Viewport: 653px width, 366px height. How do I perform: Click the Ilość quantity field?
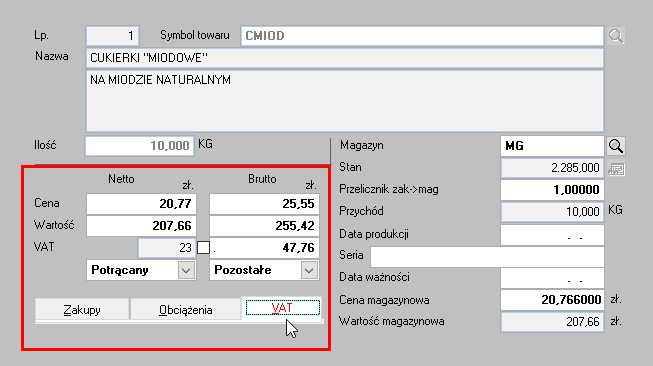click(x=140, y=146)
